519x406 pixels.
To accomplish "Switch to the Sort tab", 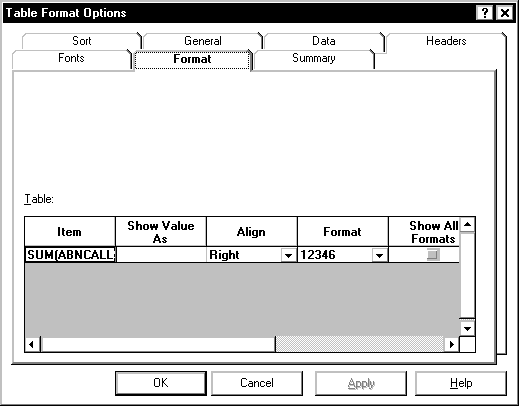I will click(x=81, y=41).
